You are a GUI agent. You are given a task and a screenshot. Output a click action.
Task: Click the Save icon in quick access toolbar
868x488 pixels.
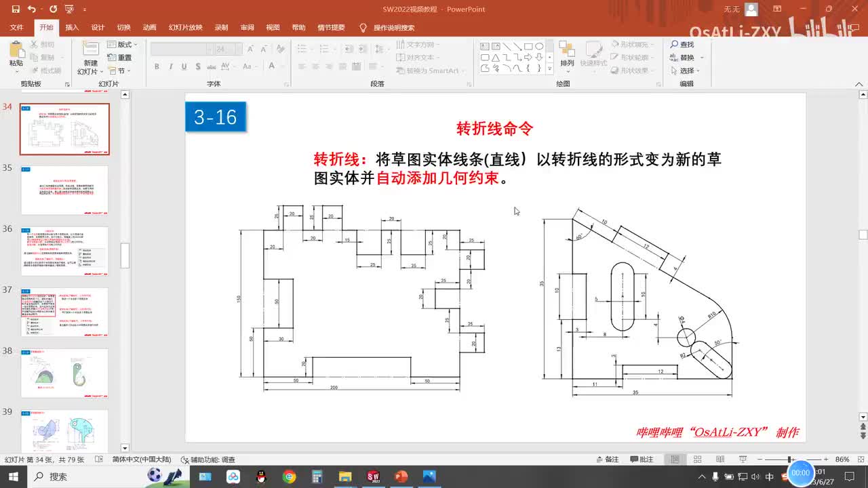(x=16, y=9)
